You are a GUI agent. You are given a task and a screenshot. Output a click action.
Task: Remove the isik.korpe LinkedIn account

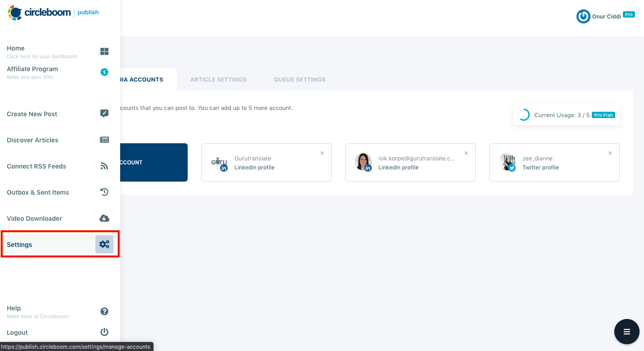tap(466, 153)
